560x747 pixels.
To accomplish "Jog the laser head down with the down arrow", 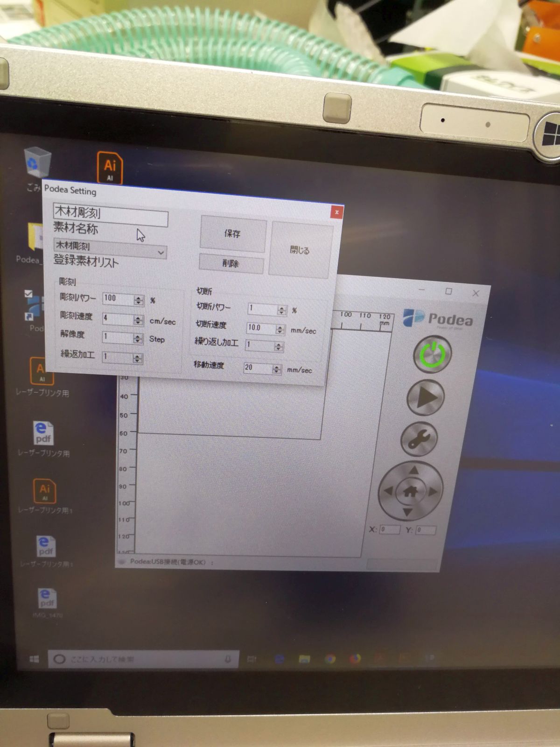I will [407, 512].
